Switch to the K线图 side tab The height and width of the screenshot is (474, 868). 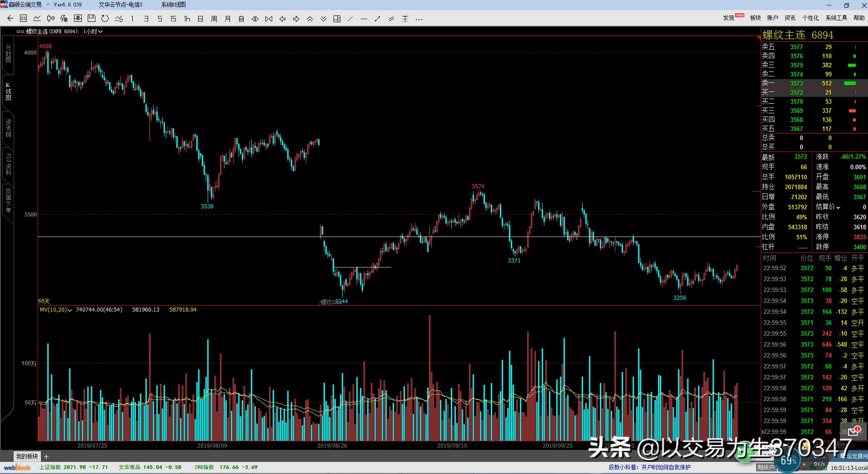click(x=8, y=92)
